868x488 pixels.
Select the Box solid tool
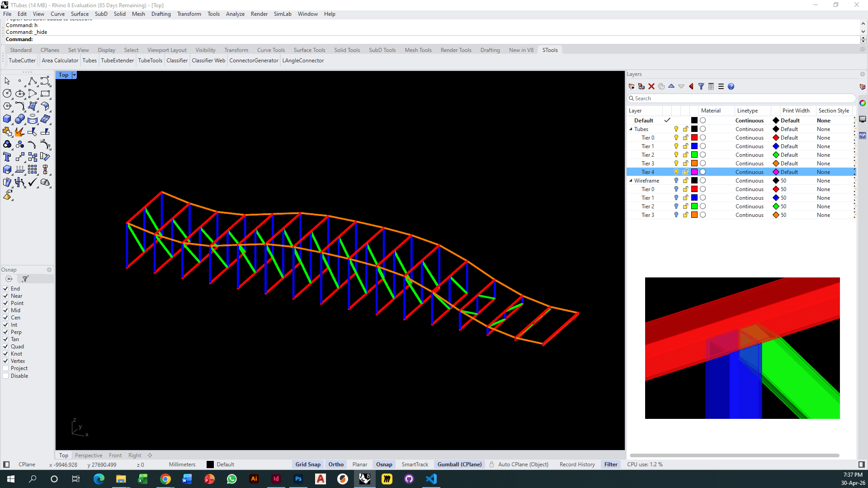pyautogui.click(x=7, y=119)
